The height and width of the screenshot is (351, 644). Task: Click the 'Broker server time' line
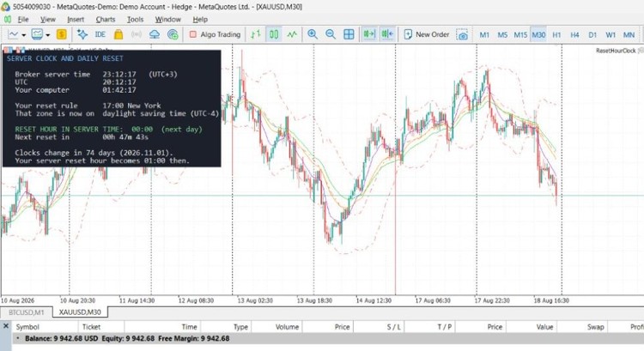pyautogui.click(x=96, y=75)
